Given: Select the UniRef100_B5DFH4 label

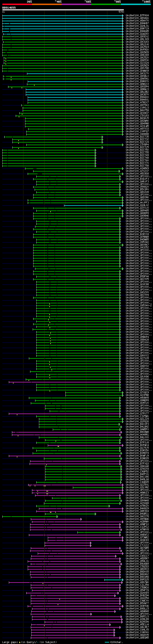Looking at the screenshot, I should pos(137,277).
